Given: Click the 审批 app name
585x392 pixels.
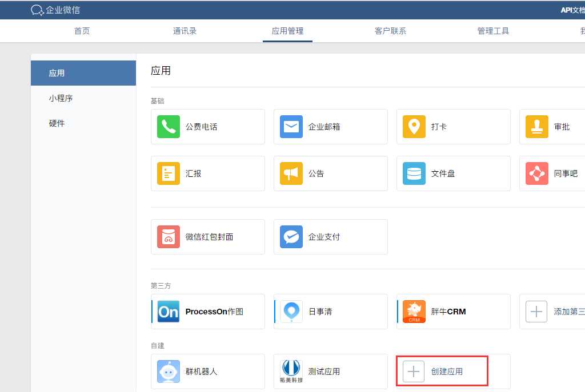Looking at the screenshot, I should point(562,127).
